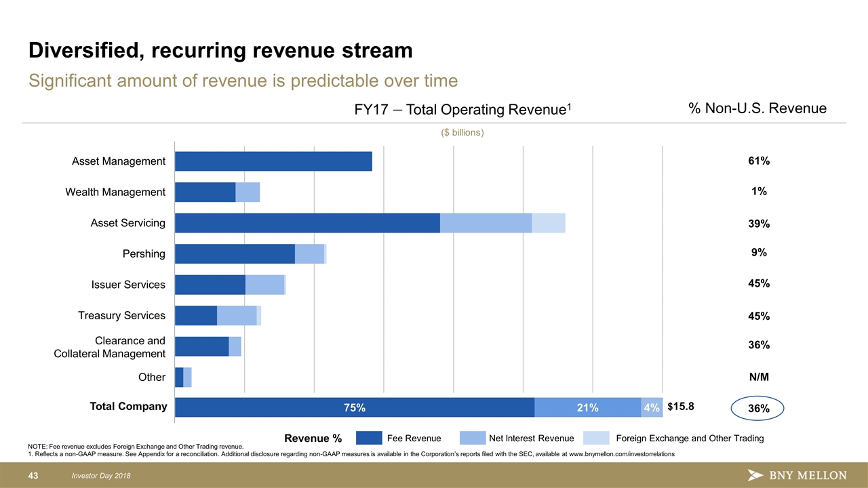The height and width of the screenshot is (488, 868).
Task: Click Asset Servicing net interest revenue segment
Action: coord(486,223)
